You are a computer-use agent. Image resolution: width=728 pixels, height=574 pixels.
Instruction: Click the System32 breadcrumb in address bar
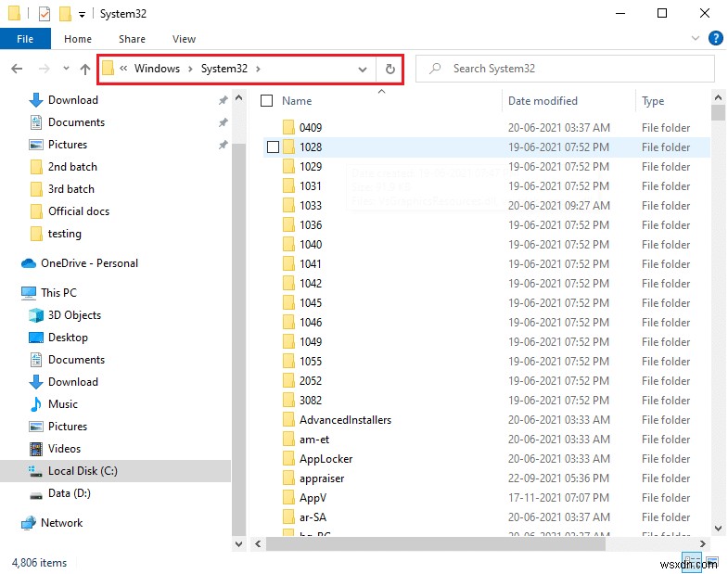coord(224,69)
